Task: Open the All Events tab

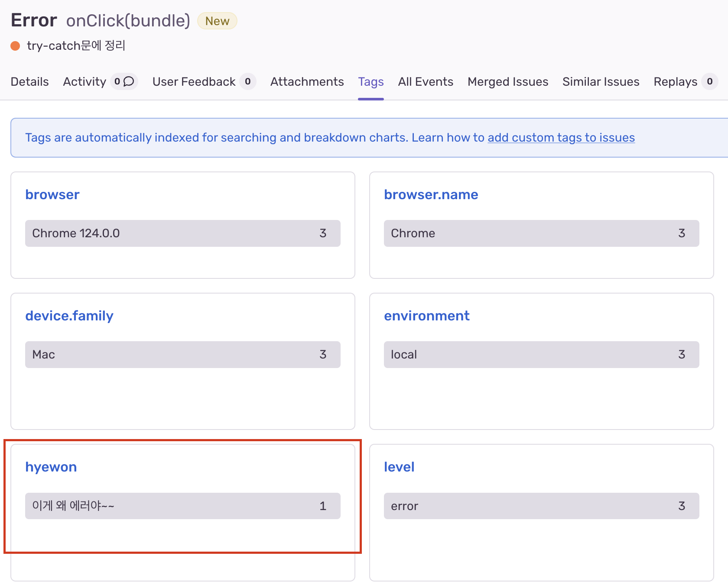Action: point(426,81)
